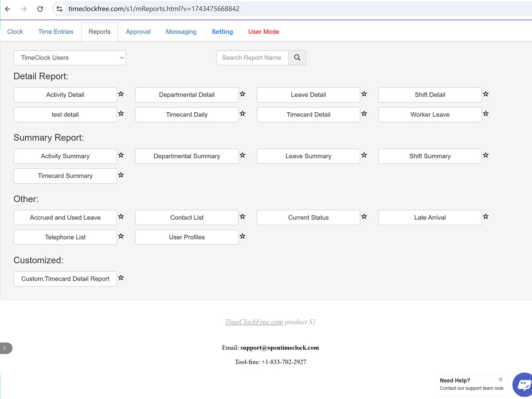Open the Leave Summary report
The image size is (532, 399).
click(308, 156)
